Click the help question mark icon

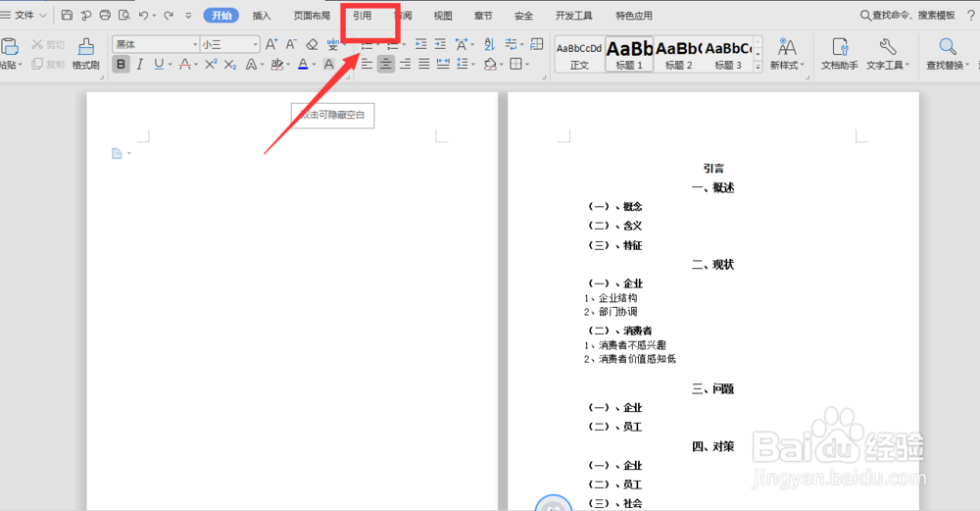click(970, 16)
